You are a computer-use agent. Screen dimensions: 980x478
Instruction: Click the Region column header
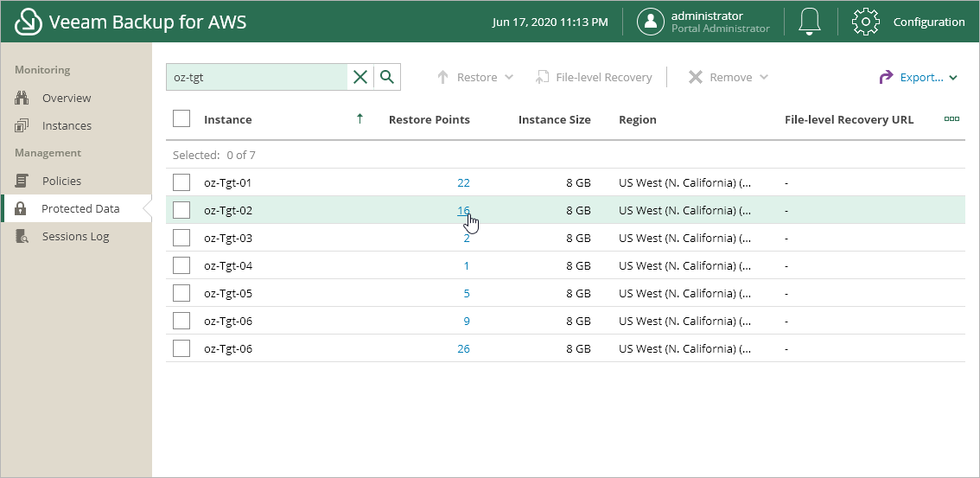click(x=638, y=119)
